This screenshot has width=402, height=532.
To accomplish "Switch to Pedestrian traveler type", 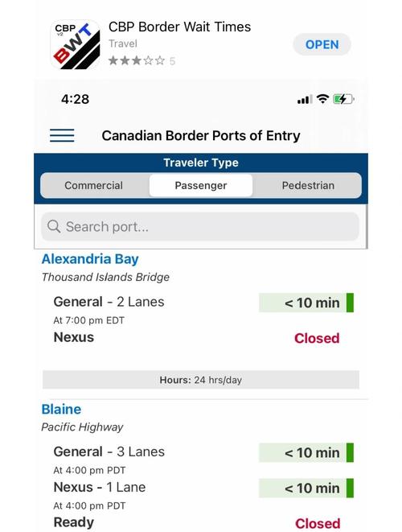I will [308, 186].
